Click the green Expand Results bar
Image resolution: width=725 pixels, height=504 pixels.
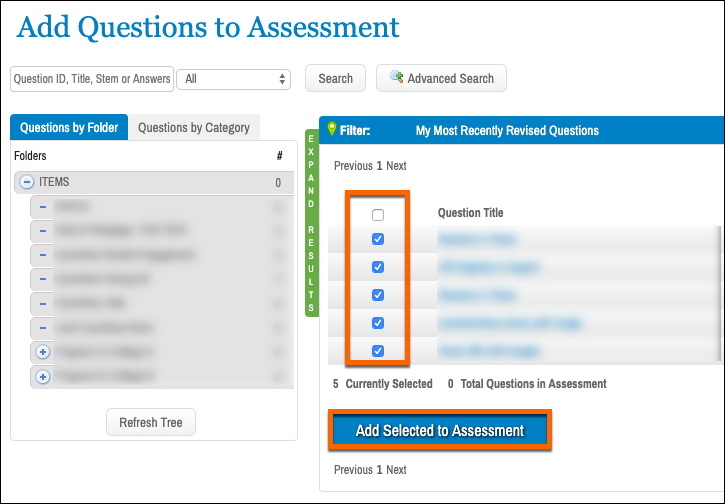[311, 223]
